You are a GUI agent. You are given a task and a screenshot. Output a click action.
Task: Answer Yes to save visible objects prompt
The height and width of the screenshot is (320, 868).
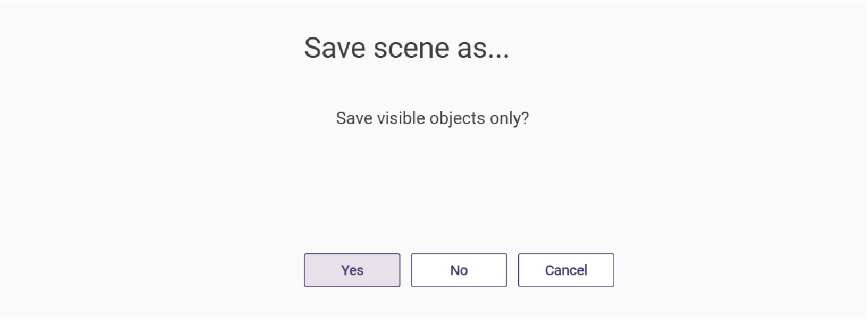click(x=352, y=270)
